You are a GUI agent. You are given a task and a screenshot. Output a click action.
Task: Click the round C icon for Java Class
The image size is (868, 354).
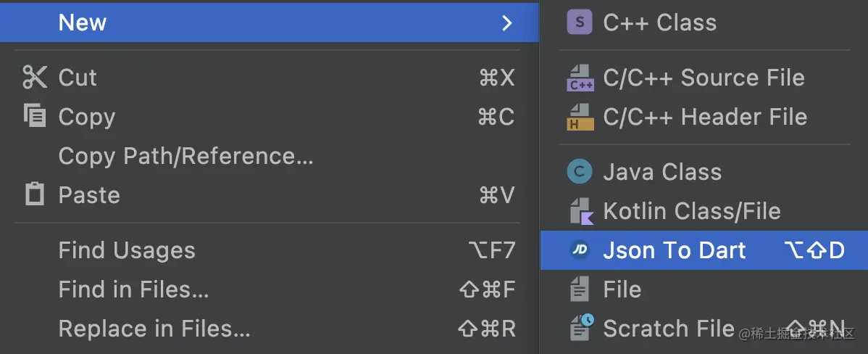point(580,172)
